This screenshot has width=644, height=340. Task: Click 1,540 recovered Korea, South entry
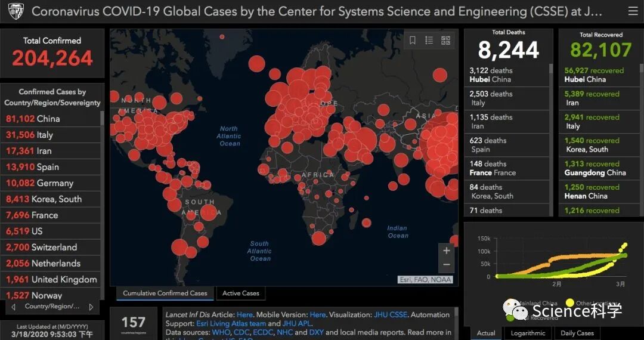[599, 145]
